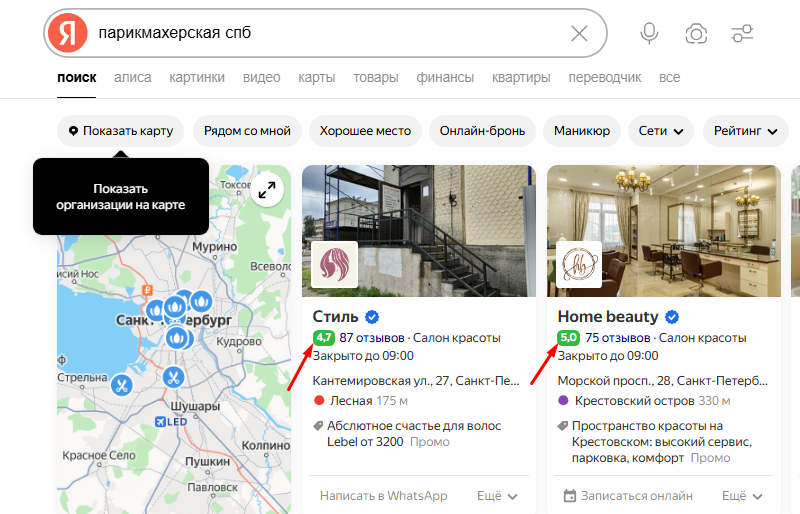Click the Yandex logo icon

(x=68, y=33)
